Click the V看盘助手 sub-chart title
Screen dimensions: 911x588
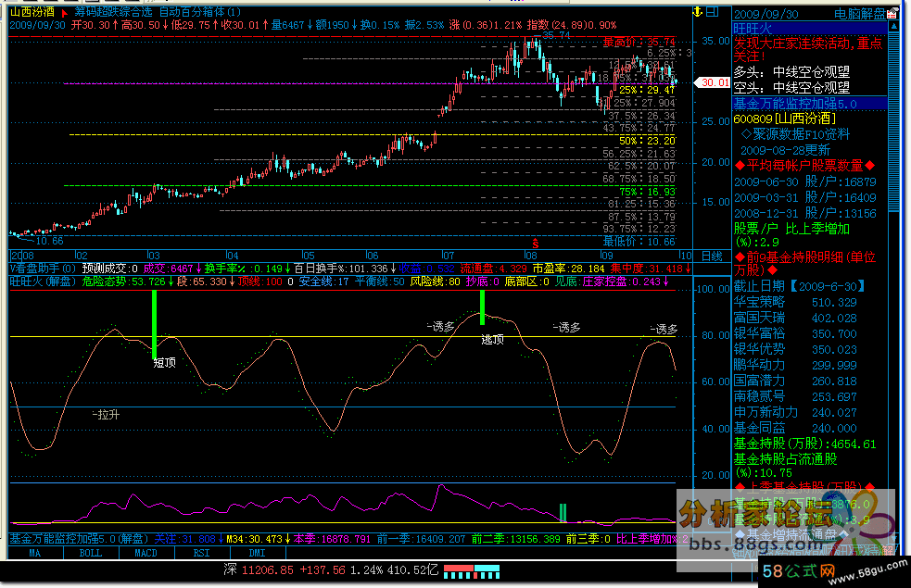pyautogui.click(x=43, y=269)
